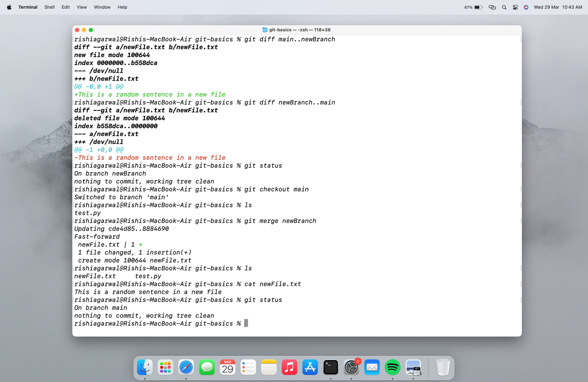Open Control Center in the menu bar
This screenshot has height=382, width=588.
tap(515, 7)
